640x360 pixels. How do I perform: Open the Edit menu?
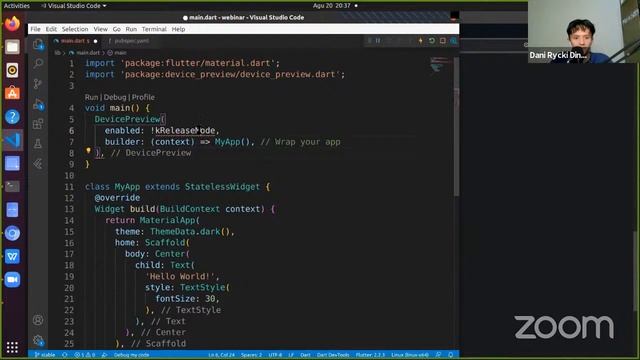pyautogui.click(x=51, y=29)
